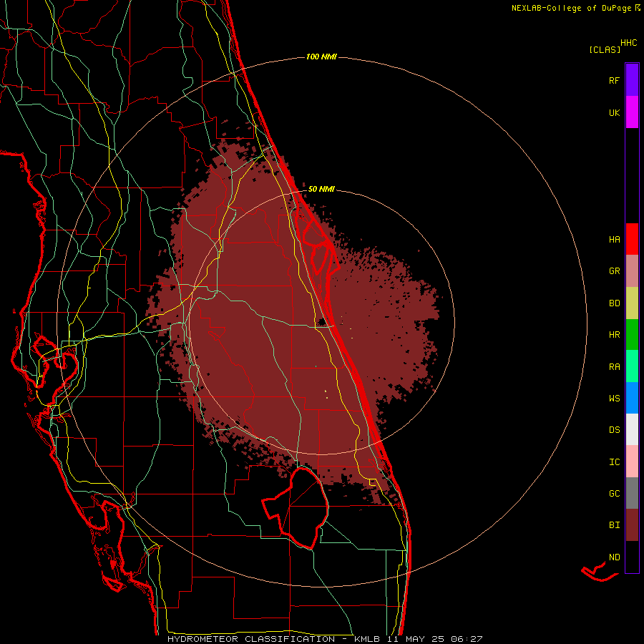644x644 pixels.
Task: Click the BD yellow legend swatch
Action: [632, 303]
